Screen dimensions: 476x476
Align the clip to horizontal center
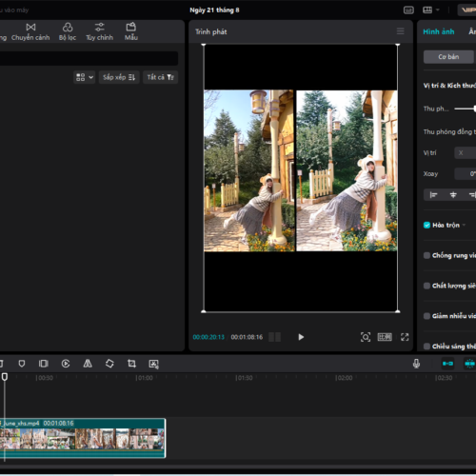coord(453,195)
